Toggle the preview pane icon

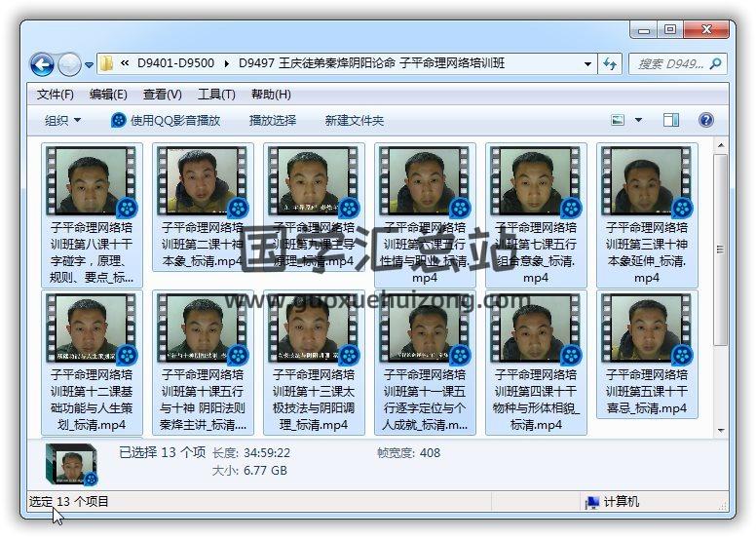coord(671,120)
